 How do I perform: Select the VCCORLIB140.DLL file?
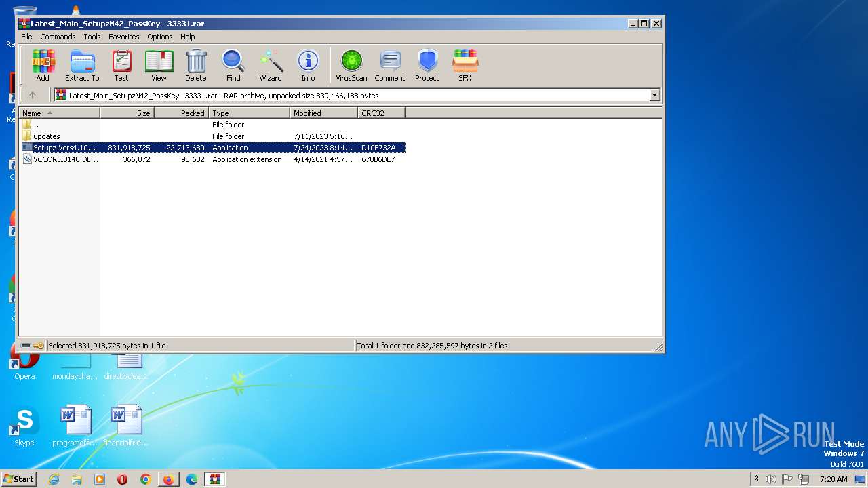pyautogui.click(x=212, y=159)
